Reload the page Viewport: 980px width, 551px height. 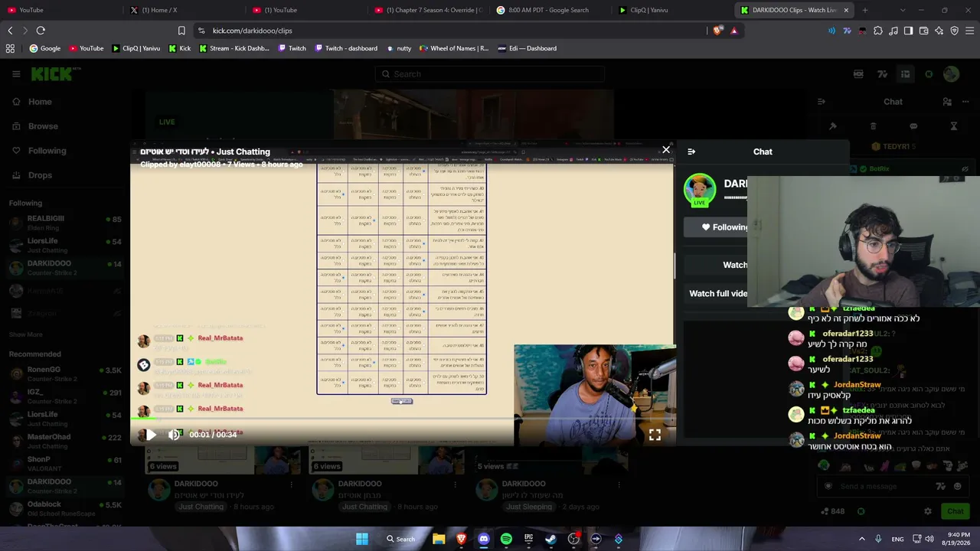click(x=41, y=31)
